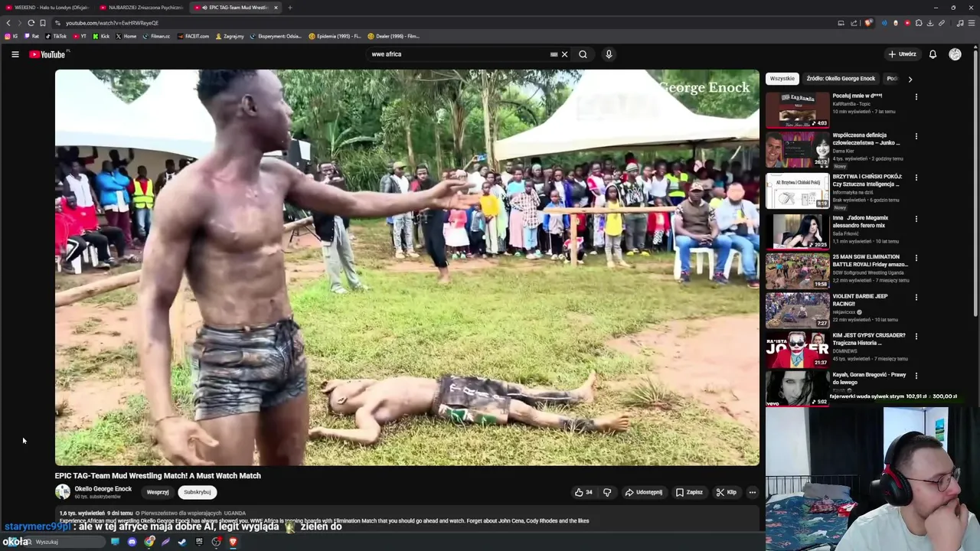Start voice search with the microphone

(609, 54)
